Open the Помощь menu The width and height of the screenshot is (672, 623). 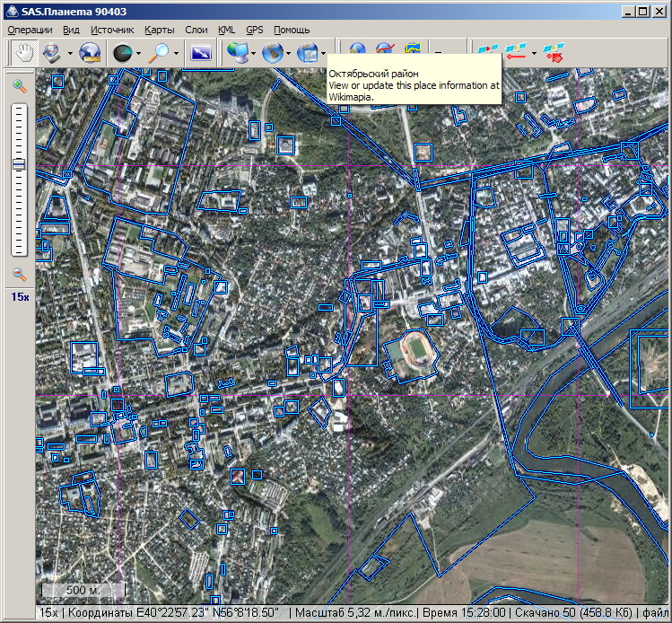pyautogui.click(x=292, y=30)
